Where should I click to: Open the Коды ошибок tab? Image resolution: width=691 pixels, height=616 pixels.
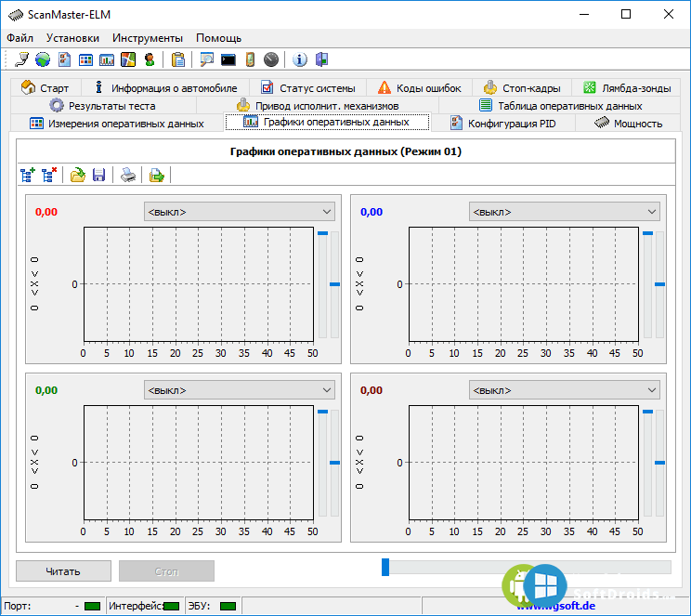click(419, 87)
